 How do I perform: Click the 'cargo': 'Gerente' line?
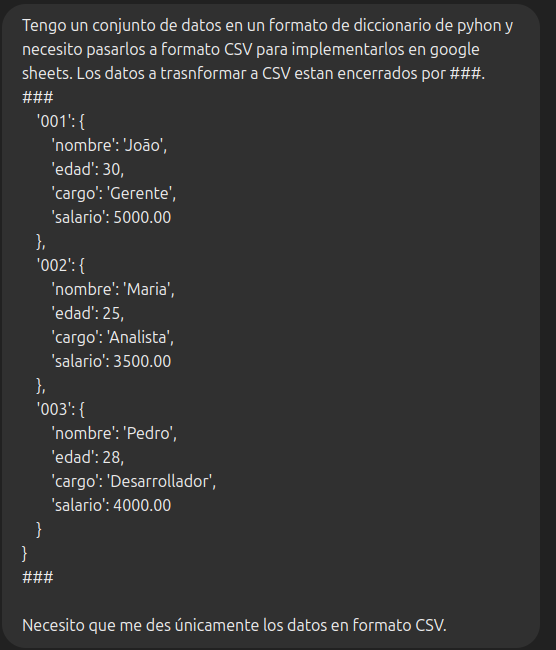point(114,193)
